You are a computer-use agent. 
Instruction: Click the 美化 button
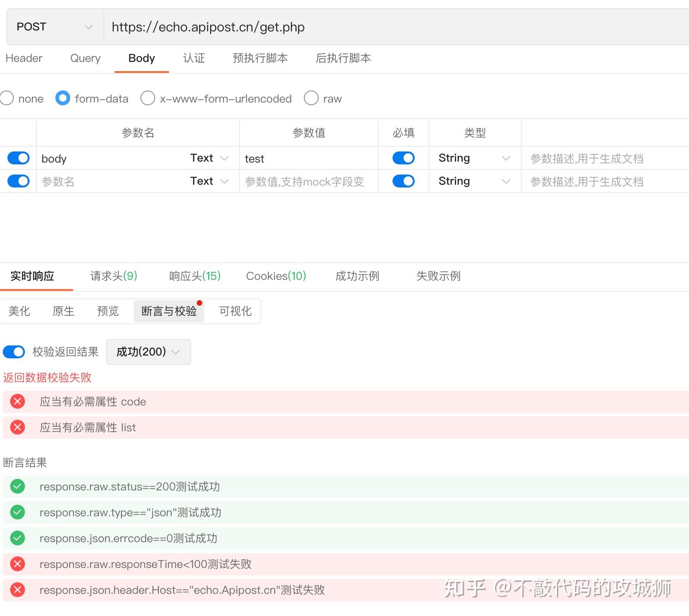coord(19,311)
